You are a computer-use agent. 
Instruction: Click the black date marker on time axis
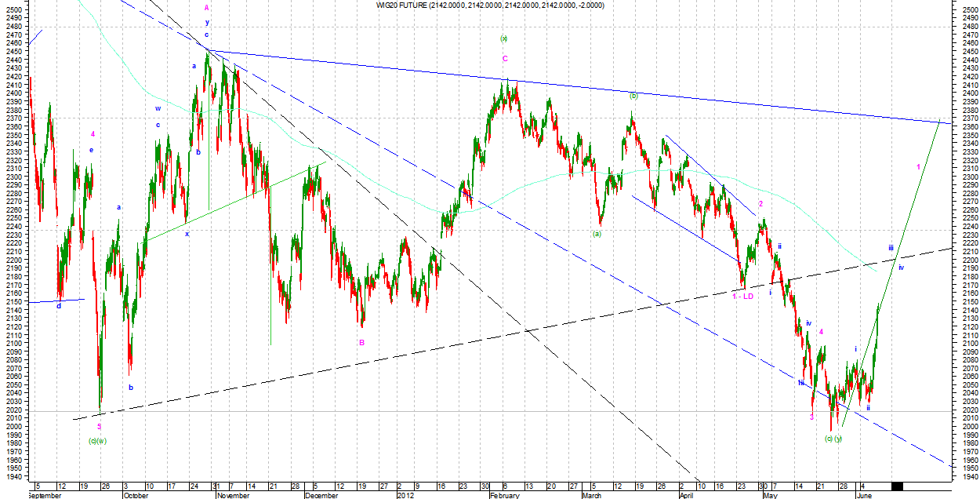tap(897, 486)
